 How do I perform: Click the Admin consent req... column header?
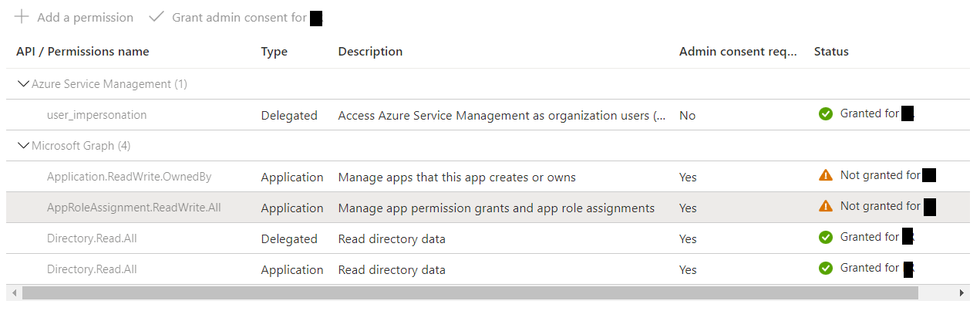click(738, 52)
